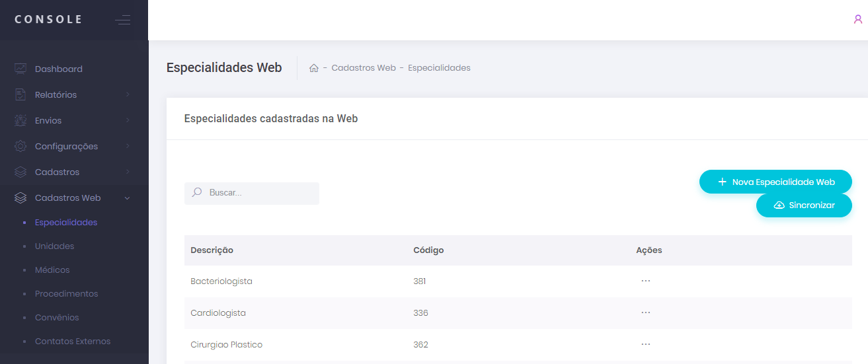Click the home breadcrumb icon

pyautogui.click(x=314, y=68)
